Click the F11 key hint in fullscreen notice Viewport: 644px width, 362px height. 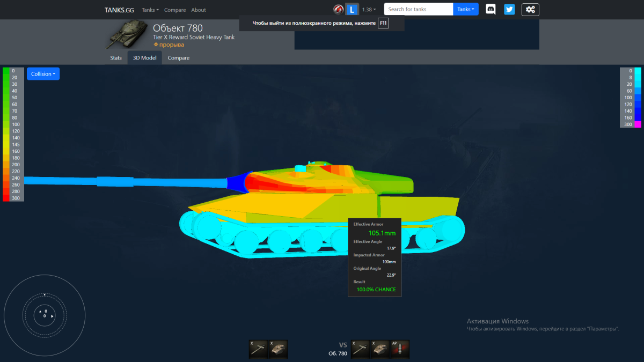click(383, 24)
